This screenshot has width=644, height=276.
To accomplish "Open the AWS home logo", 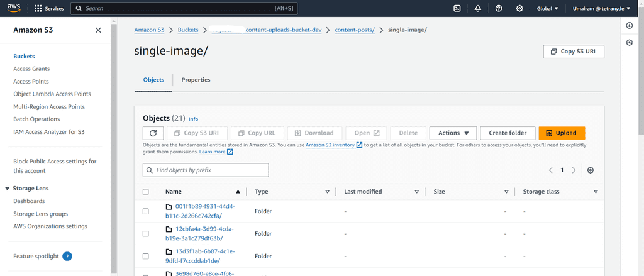I will [14, 8].
